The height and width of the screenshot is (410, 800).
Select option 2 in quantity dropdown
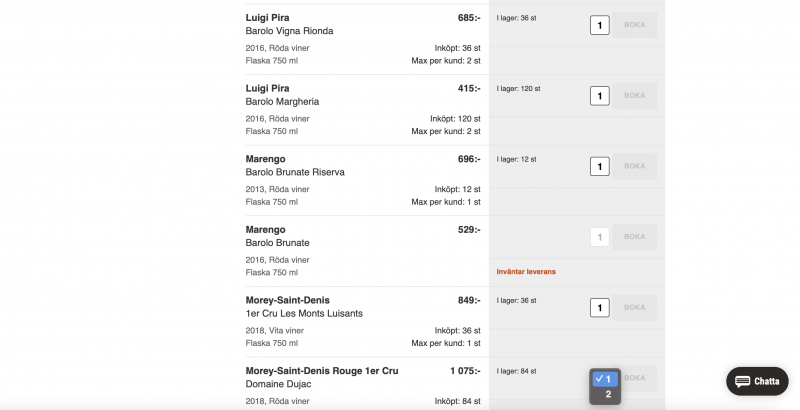pos(605,394)
